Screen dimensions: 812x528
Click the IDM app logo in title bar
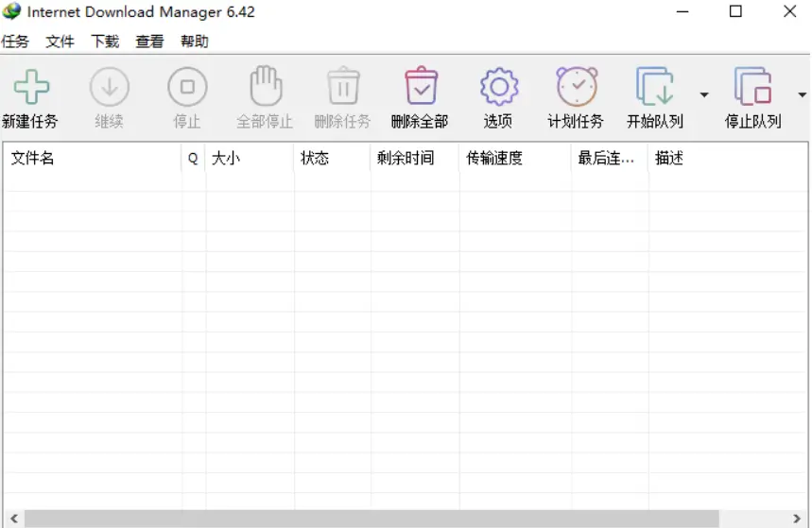coord(11,11)
